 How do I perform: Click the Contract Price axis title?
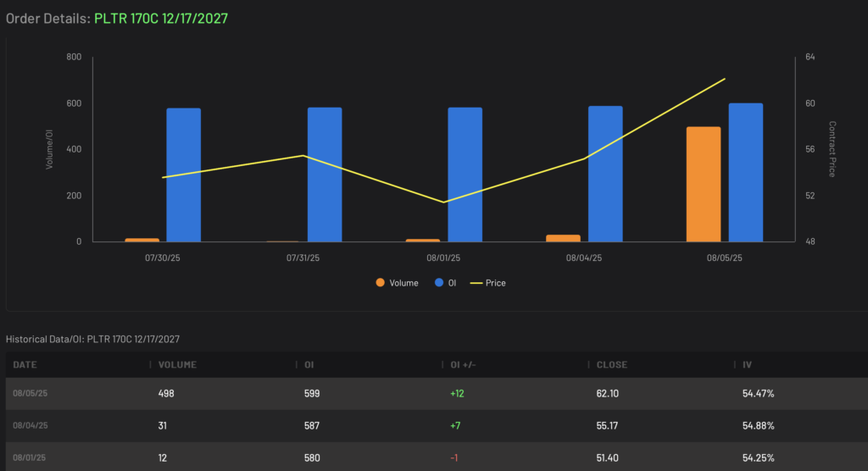coord(832,149)
